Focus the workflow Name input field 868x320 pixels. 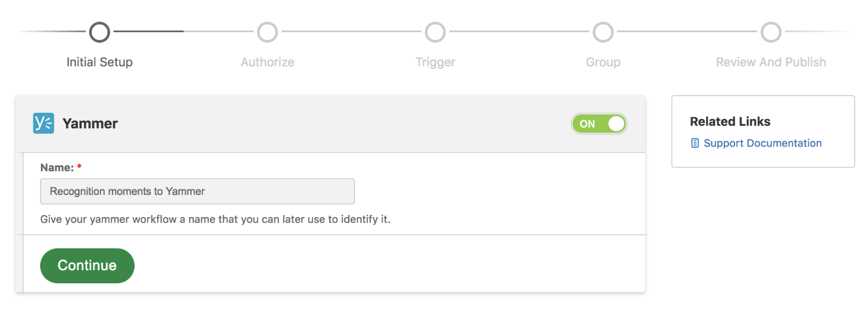[x=198, y=191]
